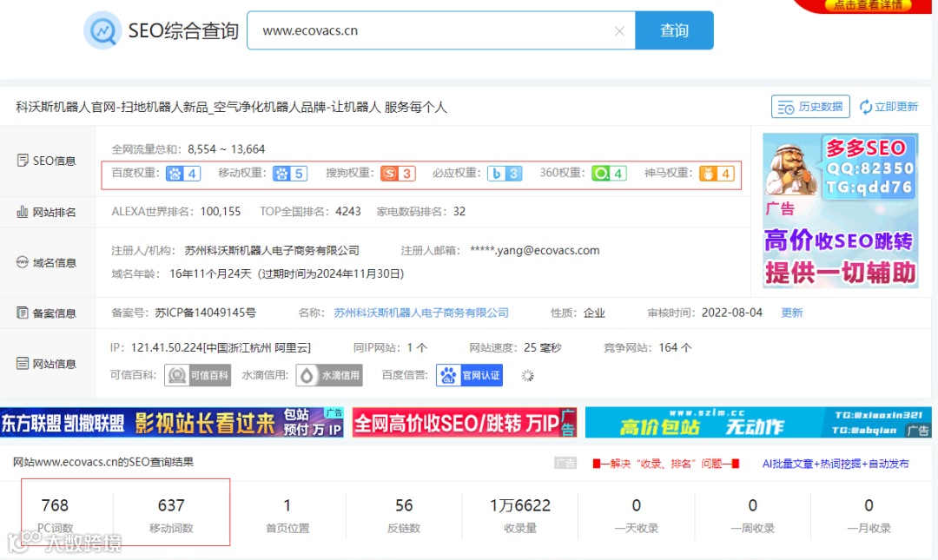Click the TOP全国排名 value 4243
Viewport: 938px width, 560px height.
(348, 212)
